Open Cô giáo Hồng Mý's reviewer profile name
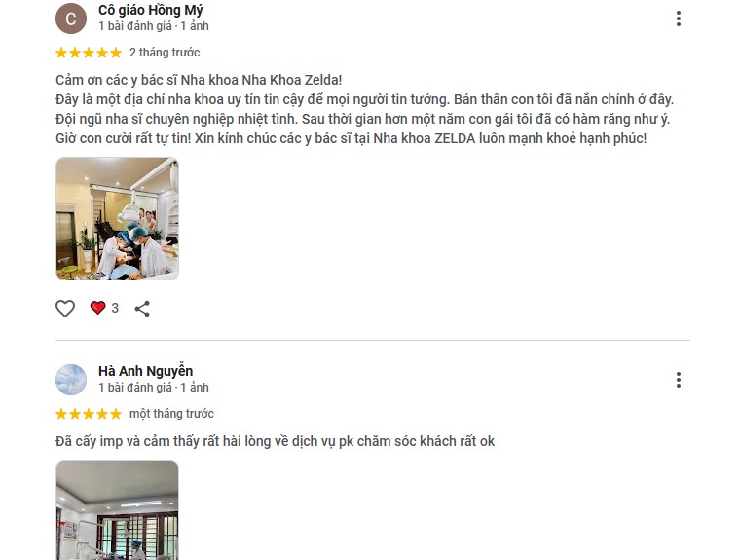This screenshot has width=740, height=560. pos(151,10)
